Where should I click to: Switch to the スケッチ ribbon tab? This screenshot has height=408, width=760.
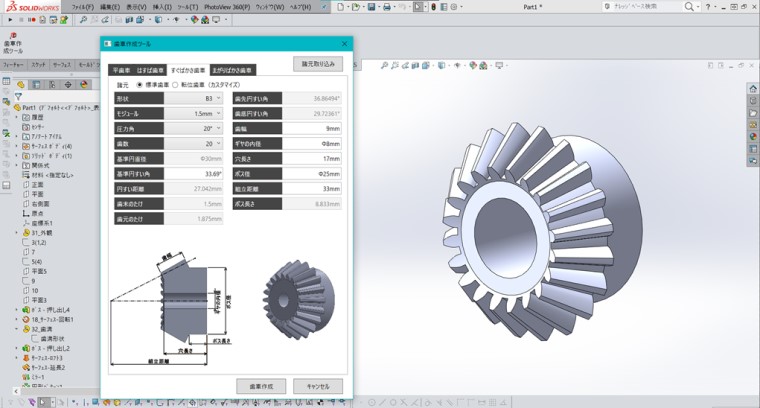[38, 65]
